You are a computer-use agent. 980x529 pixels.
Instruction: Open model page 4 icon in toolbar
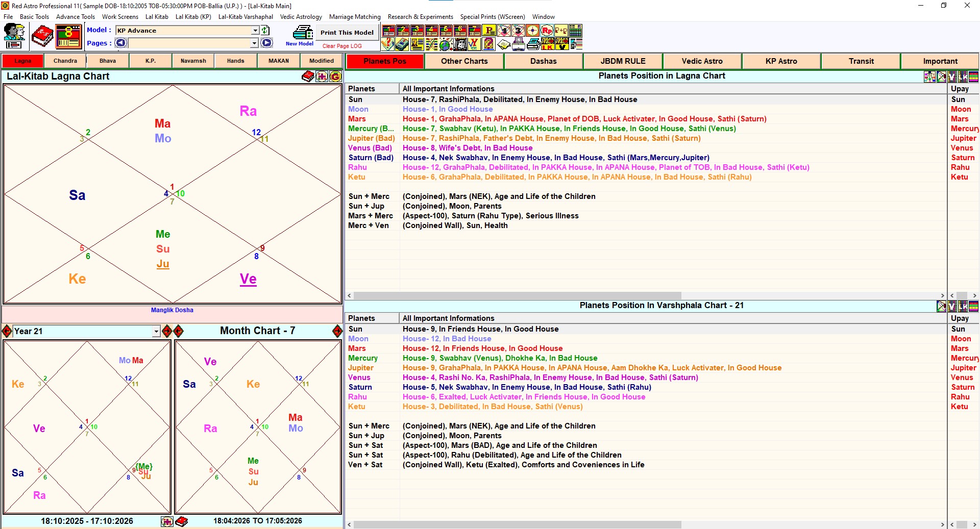[x=431, y=31]
